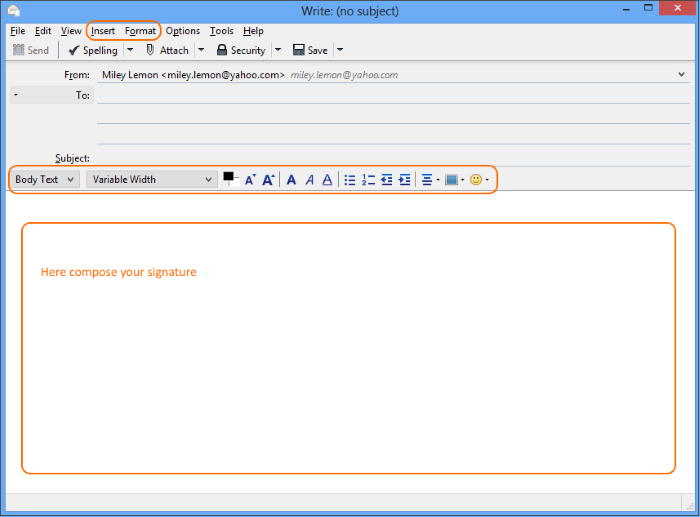This screenshot has width=700, height=517.
Task: Toggle italic text formatting
Action: point(309,179)
